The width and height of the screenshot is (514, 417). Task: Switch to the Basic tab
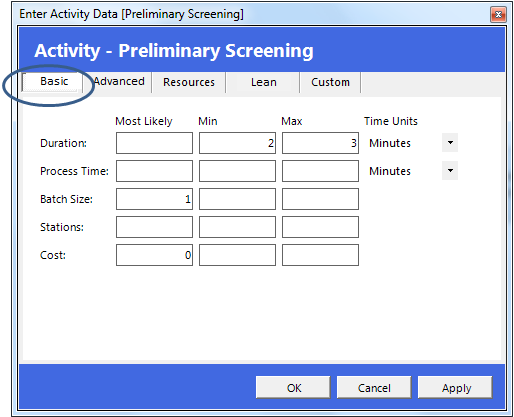tap(52, 82)
